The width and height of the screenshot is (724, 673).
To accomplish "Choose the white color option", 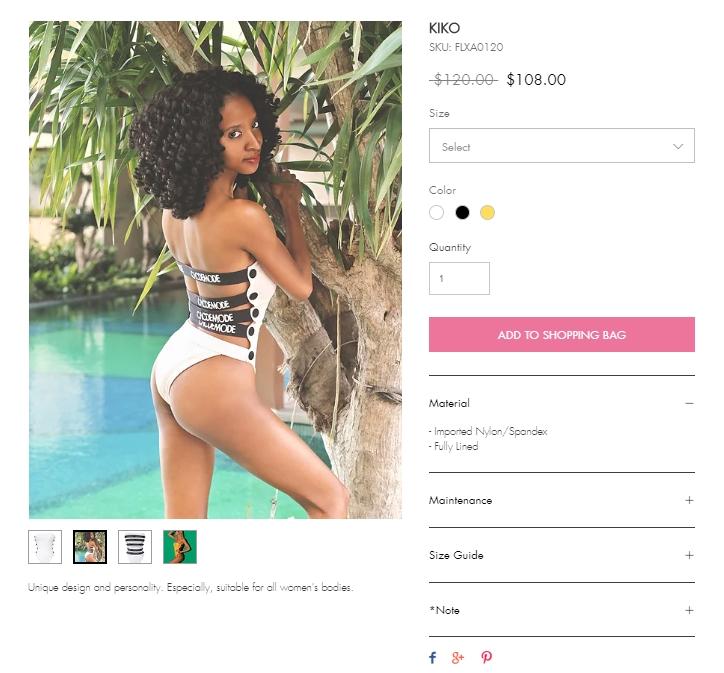I will click(x=436, y=212).
